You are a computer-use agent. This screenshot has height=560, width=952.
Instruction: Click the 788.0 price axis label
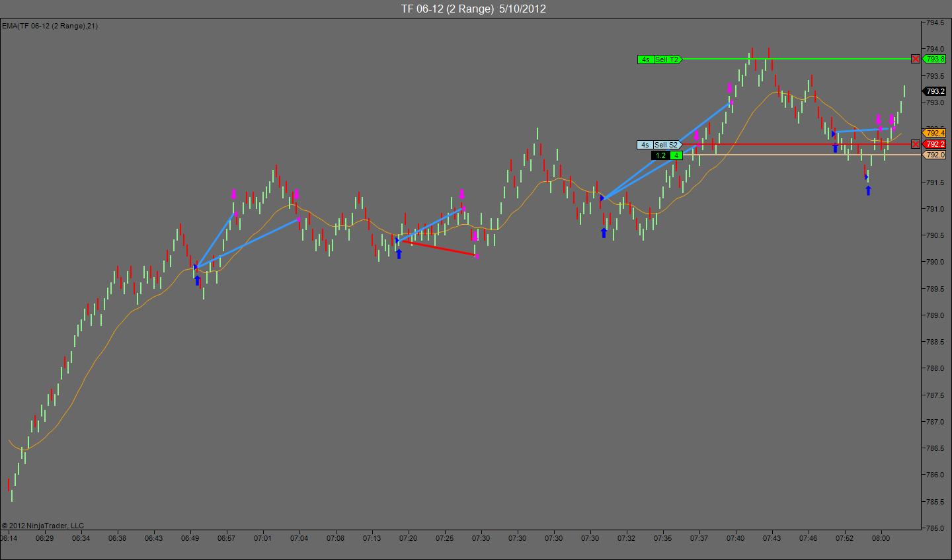coord(935,368)
